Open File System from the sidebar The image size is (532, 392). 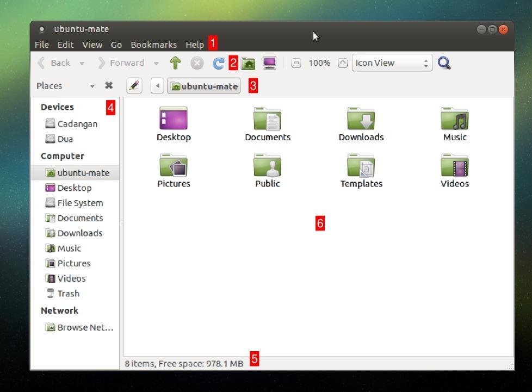[x=79, y=203]
